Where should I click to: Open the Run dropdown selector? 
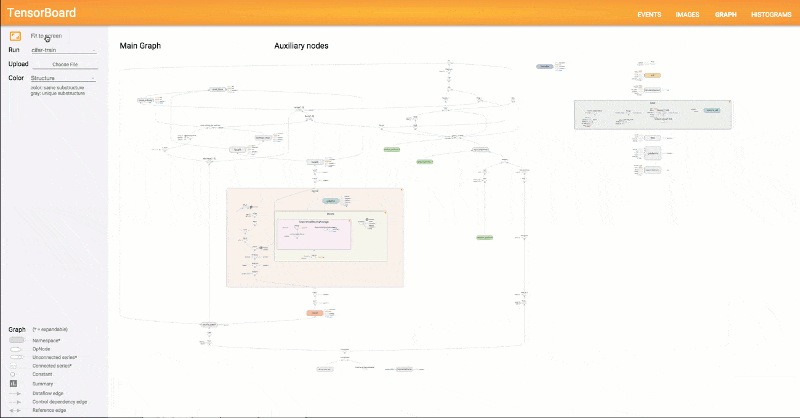tap(64, 48)
